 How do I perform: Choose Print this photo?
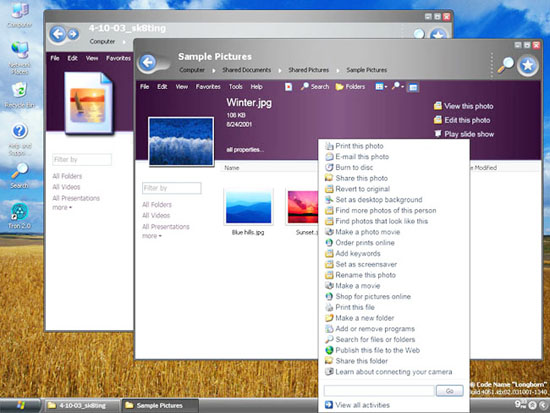(354, 146)
